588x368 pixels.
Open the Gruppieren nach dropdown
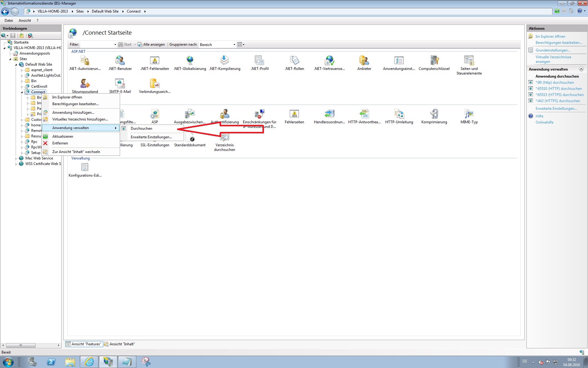coord(234,45)
